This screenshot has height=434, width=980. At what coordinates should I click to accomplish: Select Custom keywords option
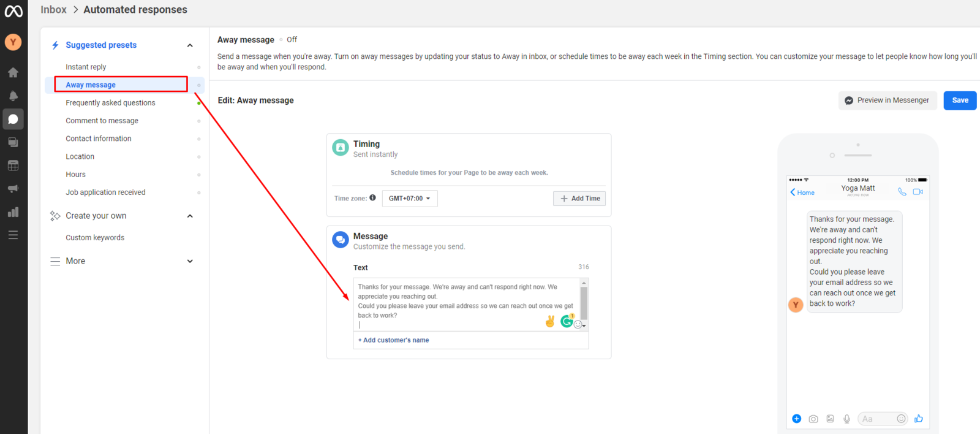click(x=95, y=238)
